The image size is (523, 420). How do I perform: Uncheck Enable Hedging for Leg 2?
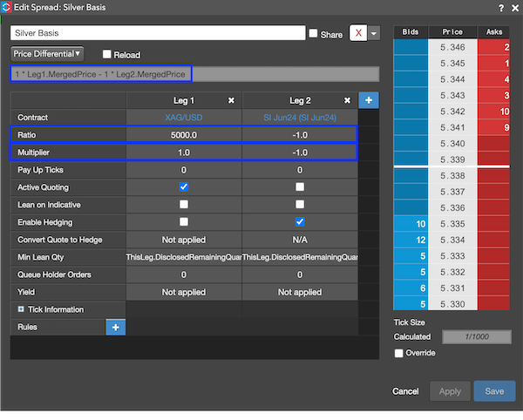click(x=300, y=221)
